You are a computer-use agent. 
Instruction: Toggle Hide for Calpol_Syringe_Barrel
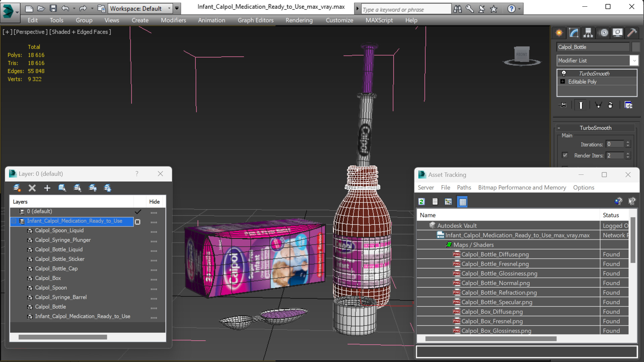154,298
